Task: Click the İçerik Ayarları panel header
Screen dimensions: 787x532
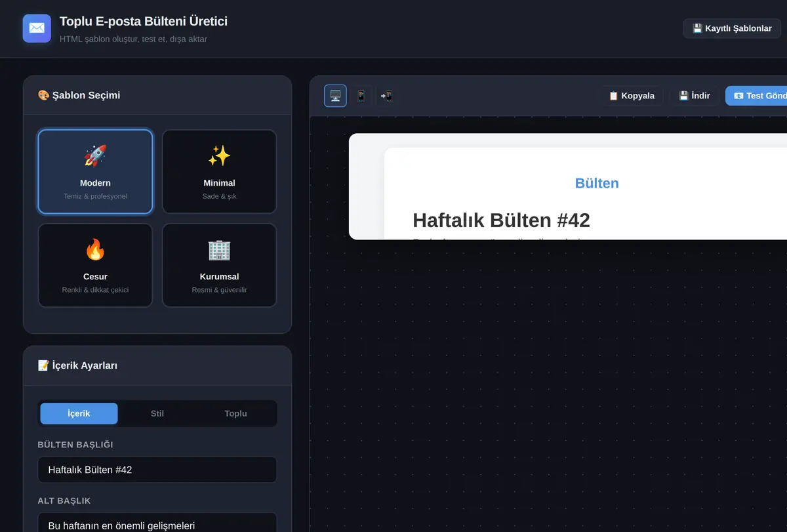Action: 157,365
